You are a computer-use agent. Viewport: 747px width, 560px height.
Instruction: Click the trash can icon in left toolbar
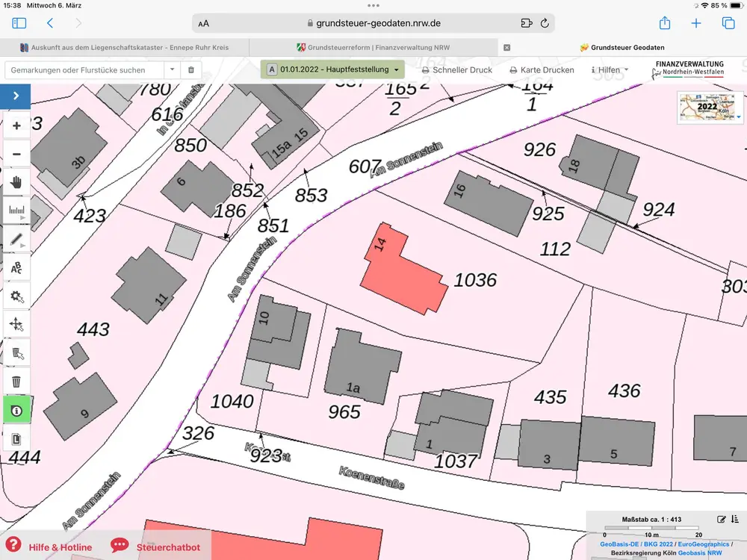[16, 382]
